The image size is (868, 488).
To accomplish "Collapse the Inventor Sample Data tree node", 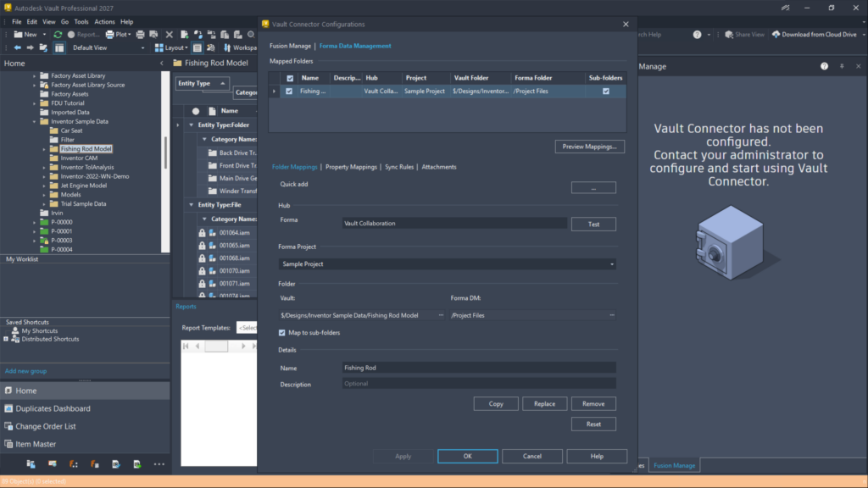I will tap(34, 121).
